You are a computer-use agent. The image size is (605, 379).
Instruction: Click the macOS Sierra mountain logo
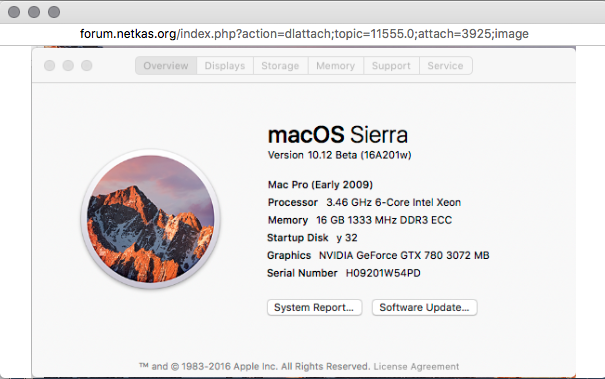[x=150, y=219]
